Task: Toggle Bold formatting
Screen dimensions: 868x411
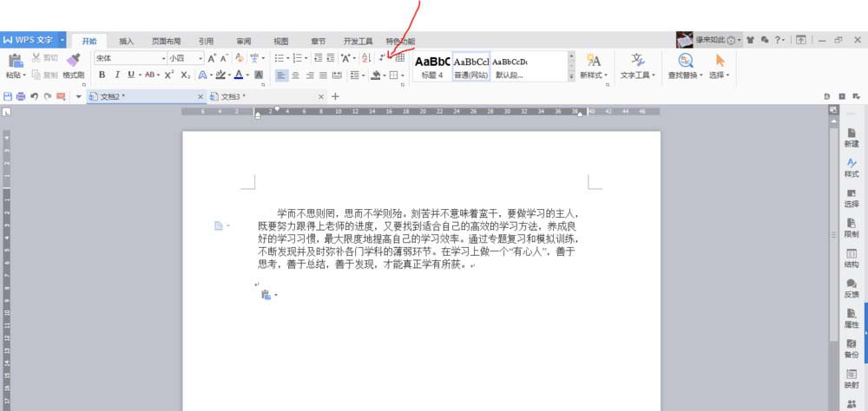Action: pyautogui.click(x=102, y=75)
